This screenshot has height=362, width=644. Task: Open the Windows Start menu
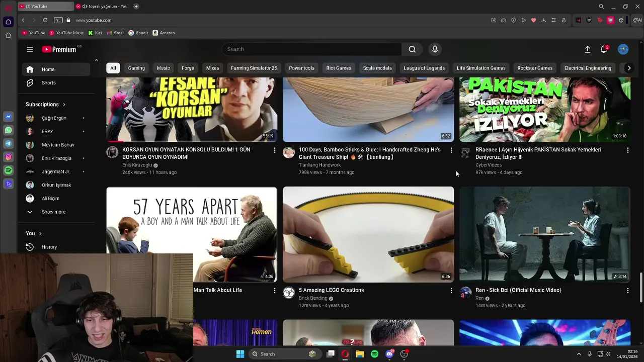pyautogui.click(x=240, y=354)
